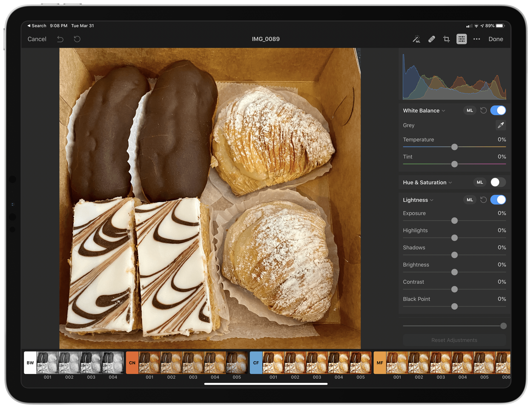Open the Crop tool

pos(446,39)
